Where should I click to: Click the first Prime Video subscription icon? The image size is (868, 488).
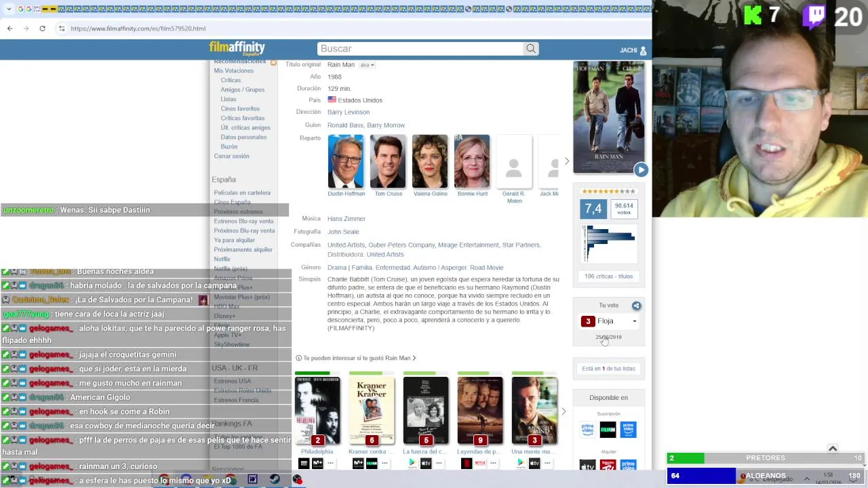pyautogui.click(x=587, y=430)
